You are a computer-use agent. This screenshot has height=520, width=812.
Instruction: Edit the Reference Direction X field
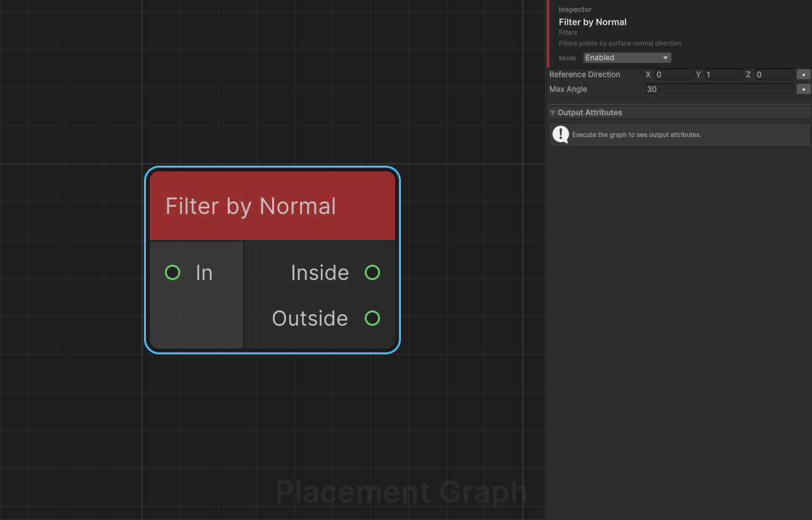pos(674,74)
